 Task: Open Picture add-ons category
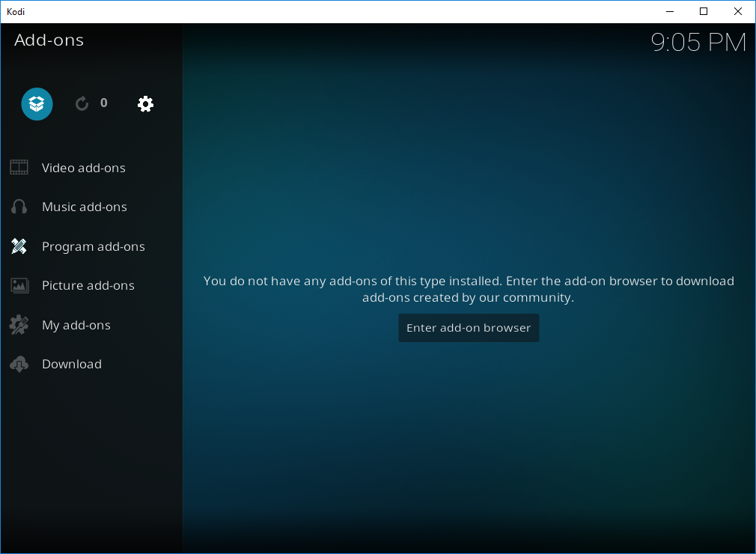[x=91, y=285]
